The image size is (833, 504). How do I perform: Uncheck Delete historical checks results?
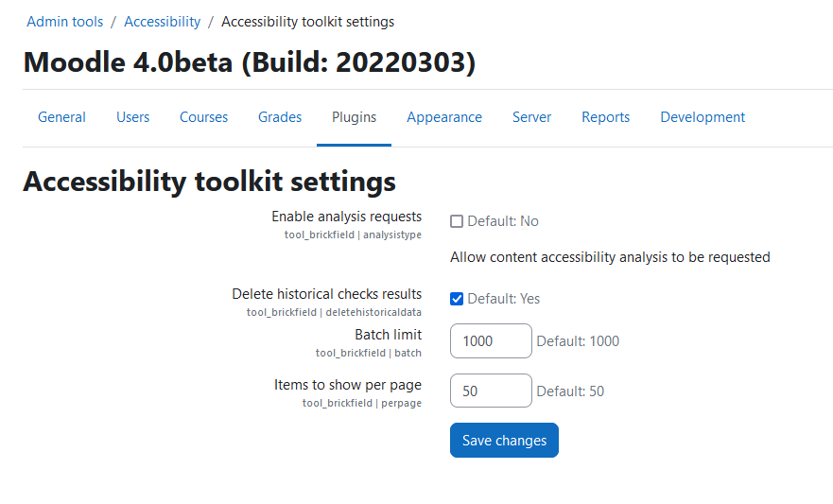tap(457, 299)
